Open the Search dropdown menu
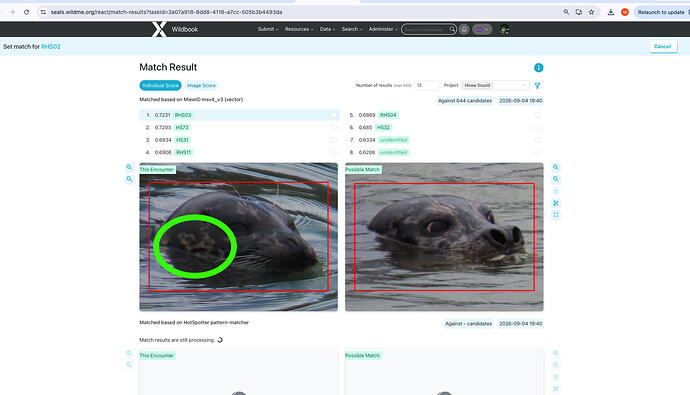Image resolution: width=690 pixels, height=395 pixels. pyautogui.click(x=352, y=29)
